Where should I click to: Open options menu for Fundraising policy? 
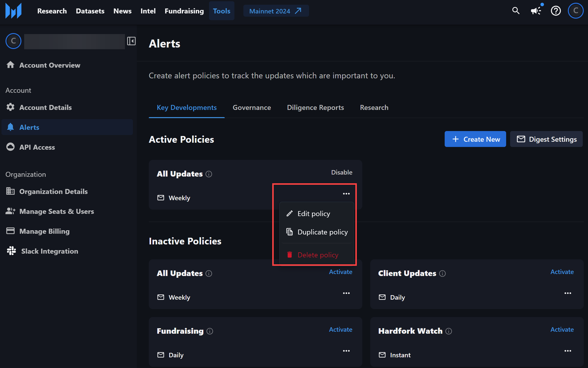tap(346, 351)
